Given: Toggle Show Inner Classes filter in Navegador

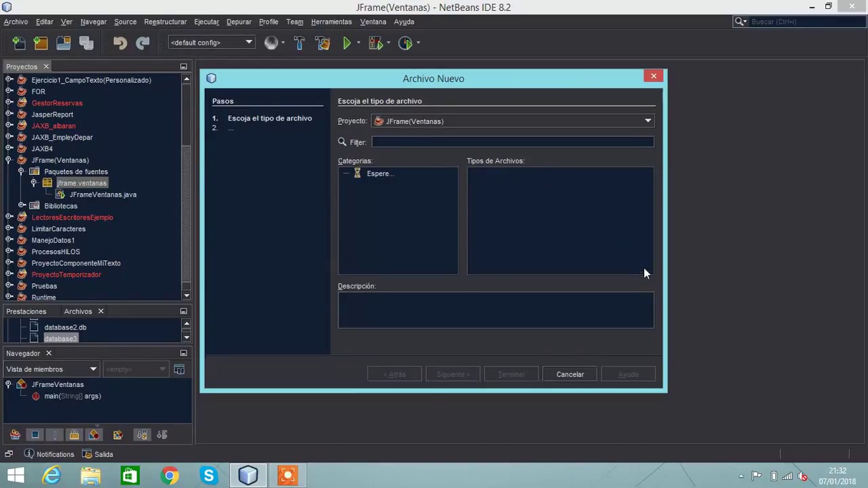Looking at the screenshot, I should pos(94,434).
